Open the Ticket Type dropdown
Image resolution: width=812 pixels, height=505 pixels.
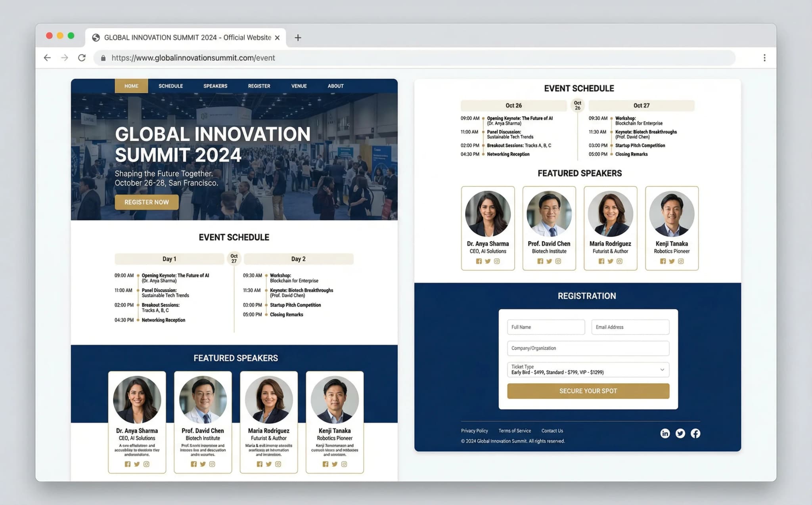[588, 369]
